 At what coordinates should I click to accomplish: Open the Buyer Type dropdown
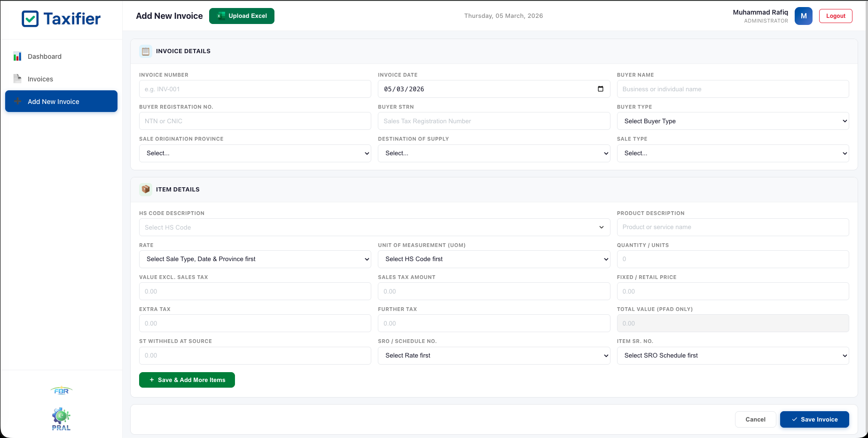pyautogui.click(x=733, y=121)
